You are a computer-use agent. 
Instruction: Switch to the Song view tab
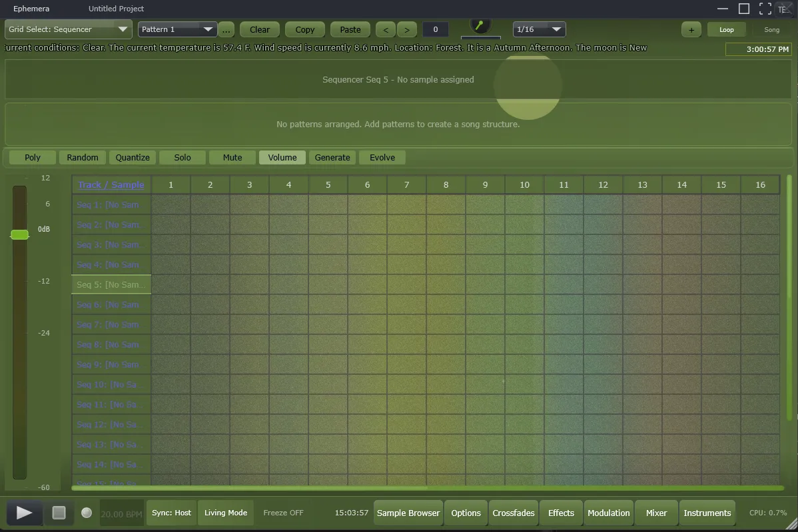click(x=771, y=29)
